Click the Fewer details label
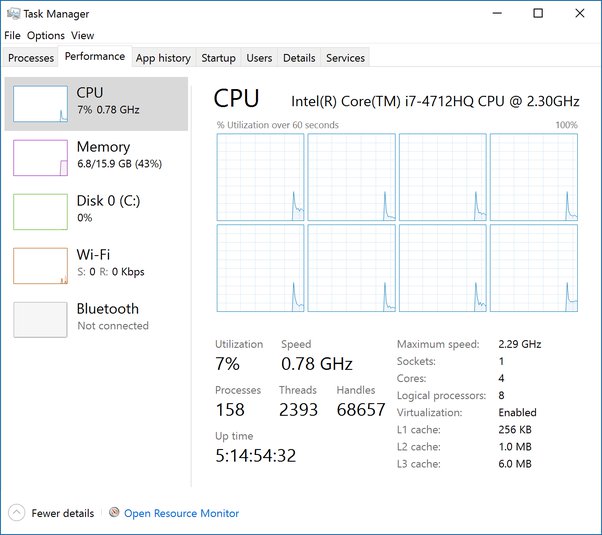Screen dimensions: 602x535 63,513
